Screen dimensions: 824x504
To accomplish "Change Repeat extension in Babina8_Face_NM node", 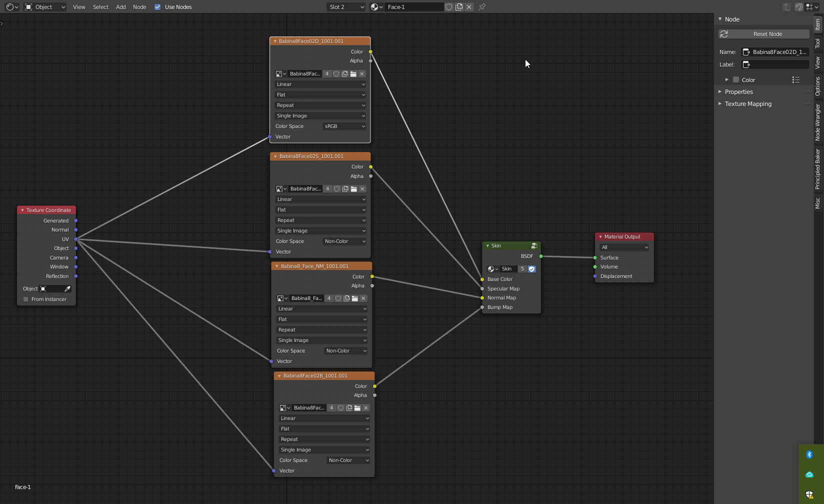I will click(x=322, y=330).
